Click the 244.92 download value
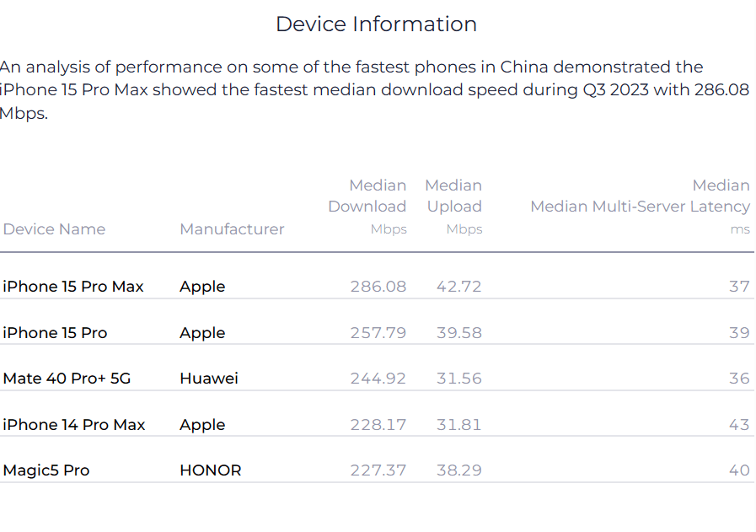 378,379
